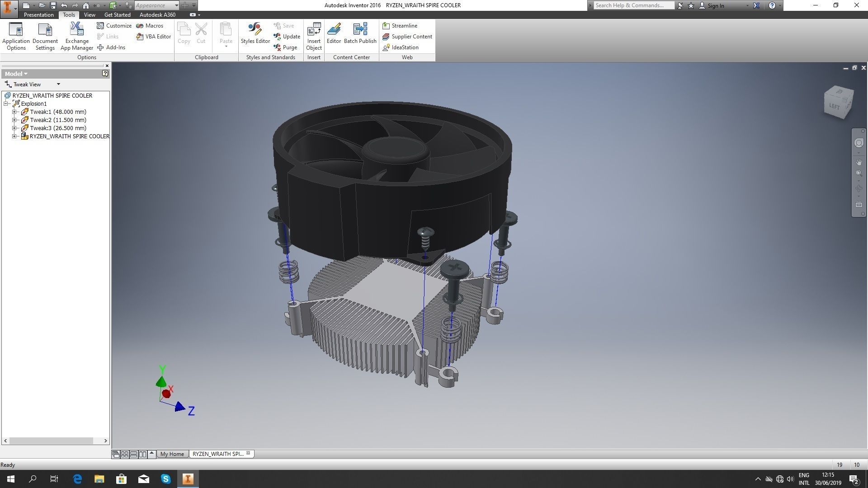
Task: Select Tweak:2 (11.500 mm) in browser
Action: click(58, 120)
